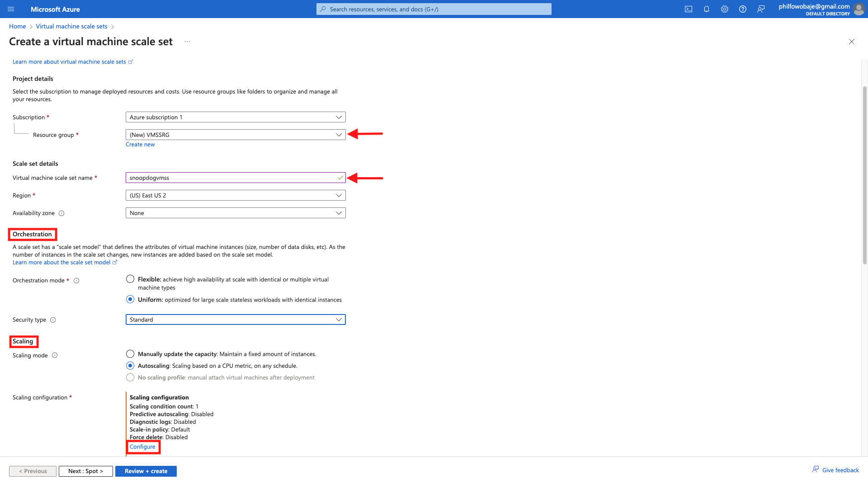Viewport: 868px width, 488px height.
Task: Select Flexible orchestration mode
Action: coord(130,279)
